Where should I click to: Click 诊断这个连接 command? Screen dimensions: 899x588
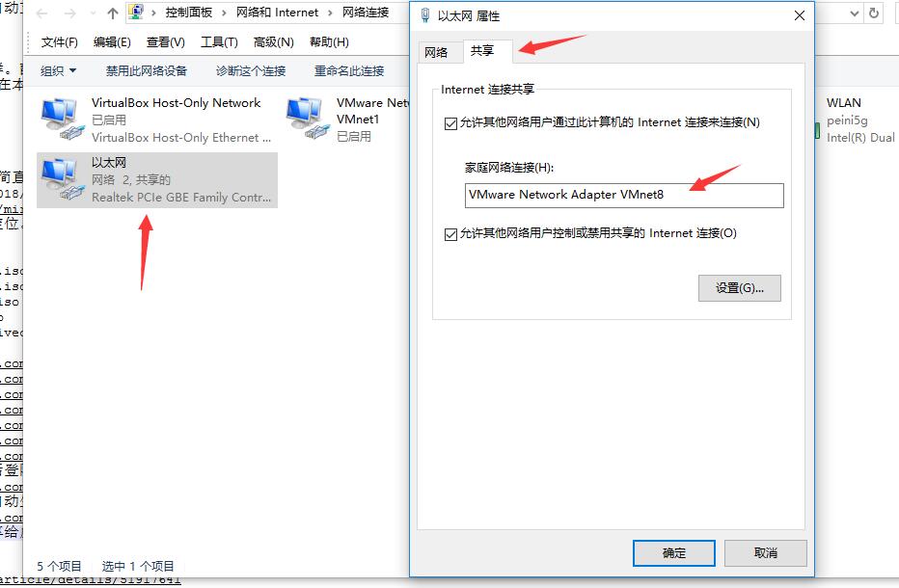tap(251, 71)
